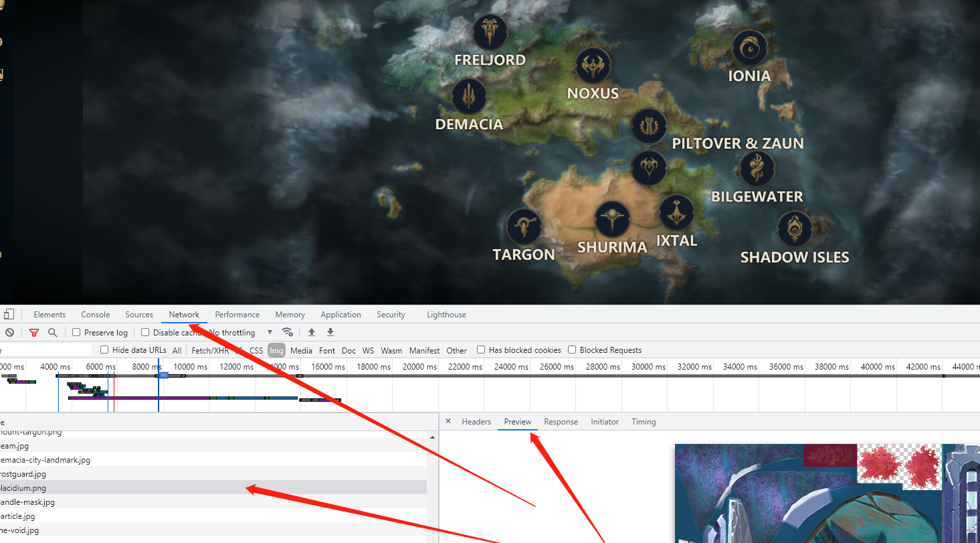Enable the Preserve log checkbox

pyautogui.click(x=76, y=332)
